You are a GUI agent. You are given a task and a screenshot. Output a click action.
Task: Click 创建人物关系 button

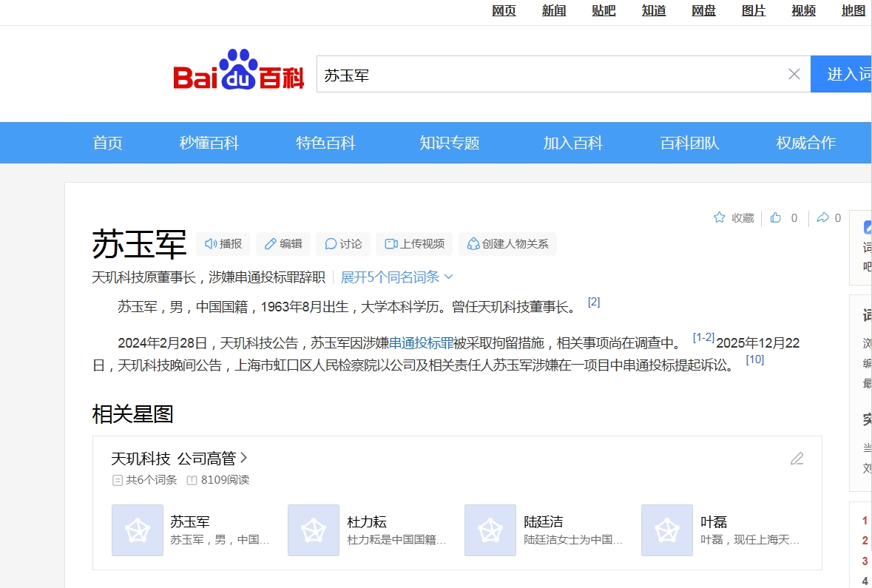[507, 243]
